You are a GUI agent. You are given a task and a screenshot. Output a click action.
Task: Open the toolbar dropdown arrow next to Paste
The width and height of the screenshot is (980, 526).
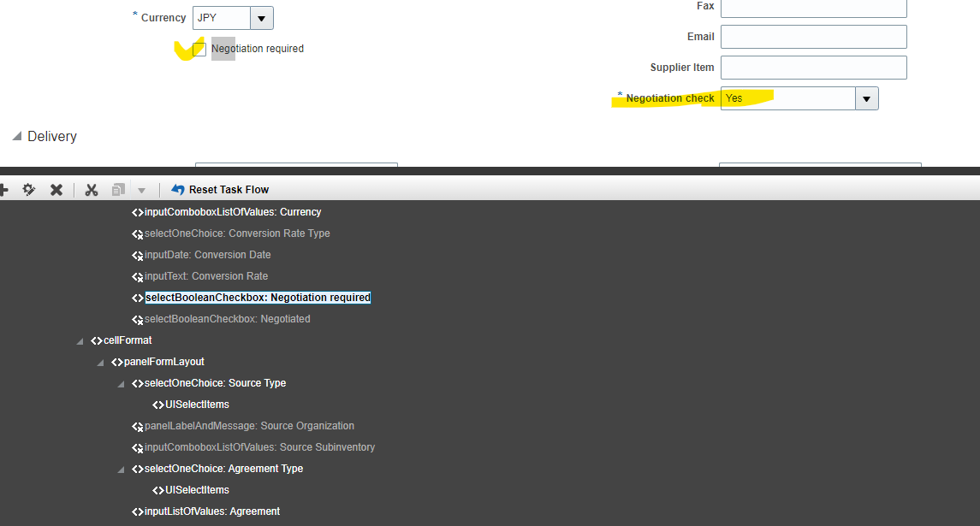(x=141, y=190)
